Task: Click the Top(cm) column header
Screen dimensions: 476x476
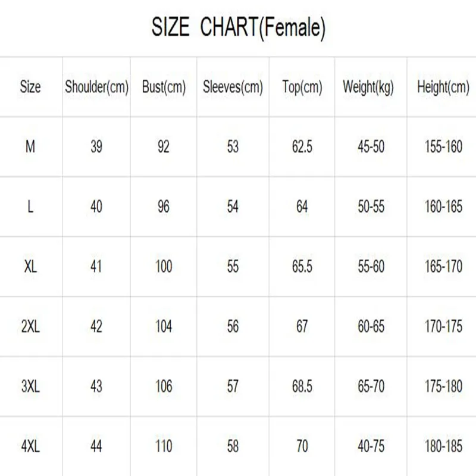Action: point(302,87)
